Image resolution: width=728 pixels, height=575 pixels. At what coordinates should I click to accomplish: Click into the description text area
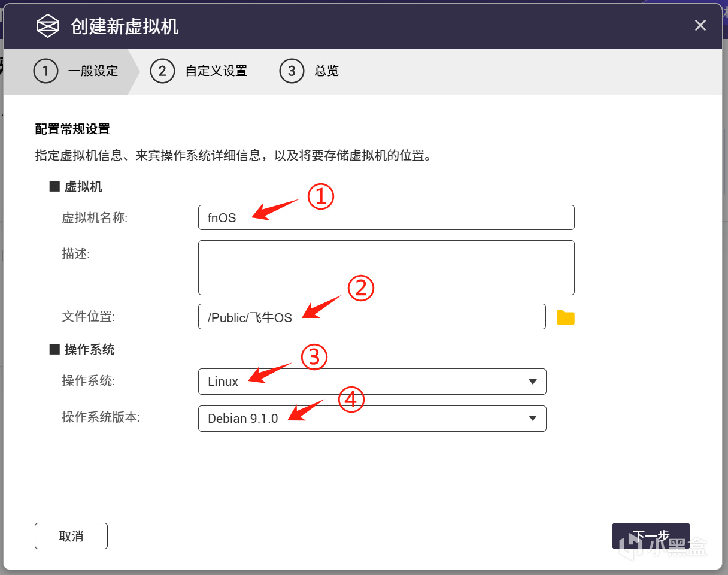click(x=386, y=268)
